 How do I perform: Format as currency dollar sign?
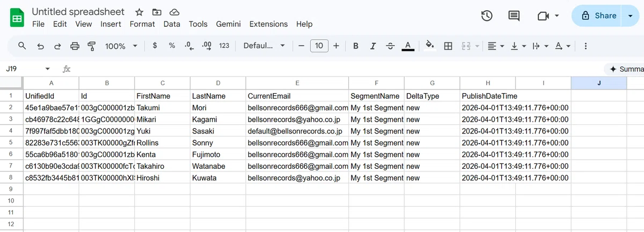[x=155, y=46]
